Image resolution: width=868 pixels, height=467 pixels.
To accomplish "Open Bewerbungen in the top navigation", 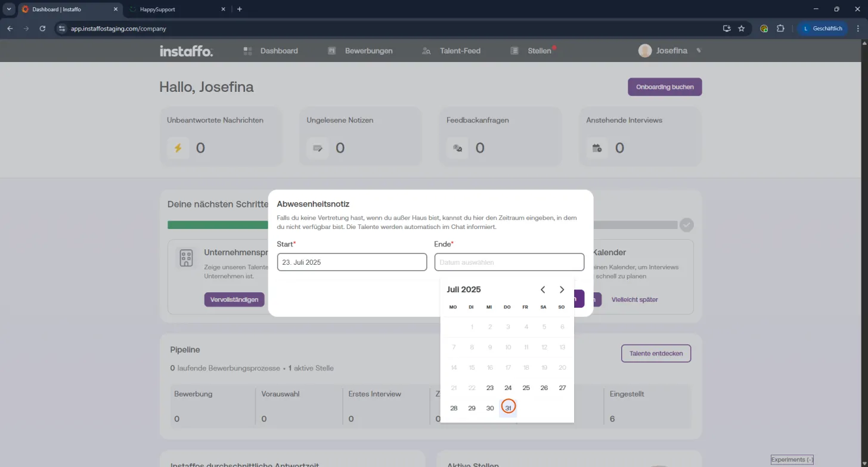I will pos(360,51).
